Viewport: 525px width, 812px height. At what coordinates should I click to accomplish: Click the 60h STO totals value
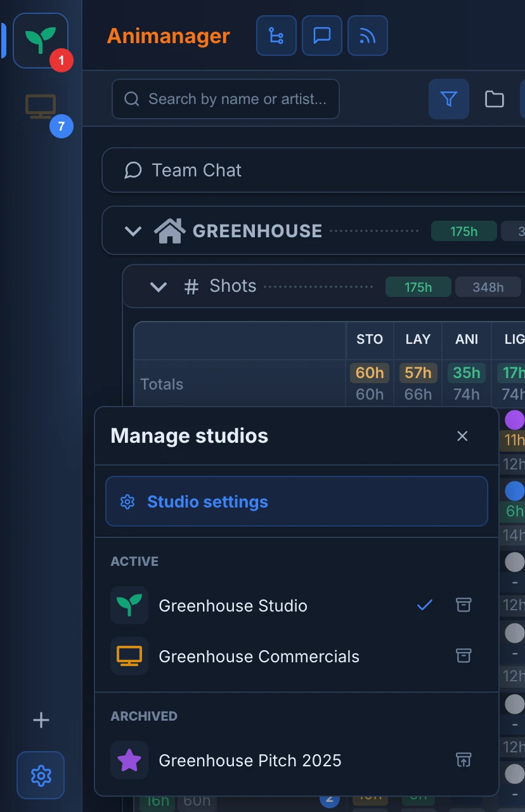click(370, 373)
